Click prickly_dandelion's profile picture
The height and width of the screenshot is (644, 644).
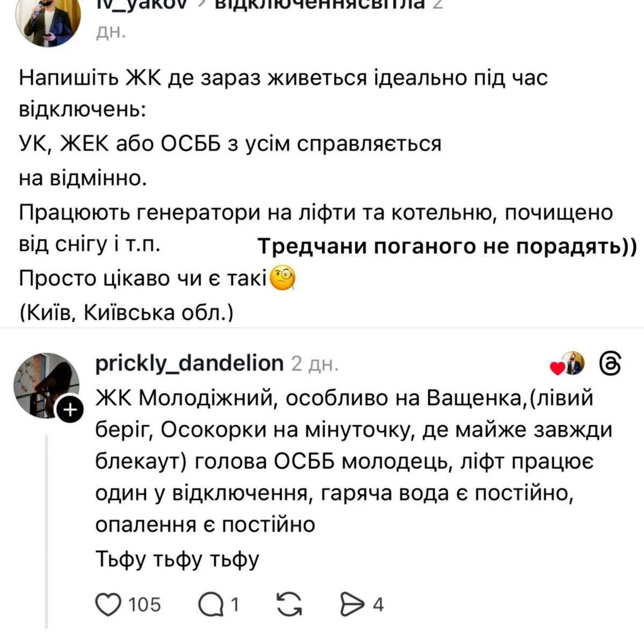pyautogui.click(x=46, y=385)
